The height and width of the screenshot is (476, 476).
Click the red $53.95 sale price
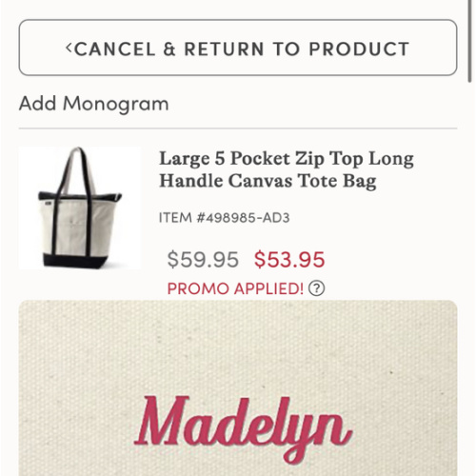(289, 260)
